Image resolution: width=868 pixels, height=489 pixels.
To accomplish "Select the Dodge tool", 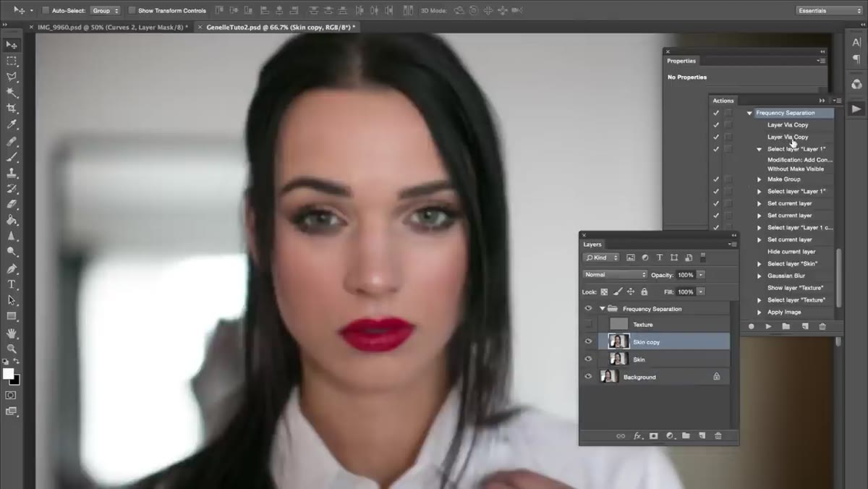I will pos(12,252).
